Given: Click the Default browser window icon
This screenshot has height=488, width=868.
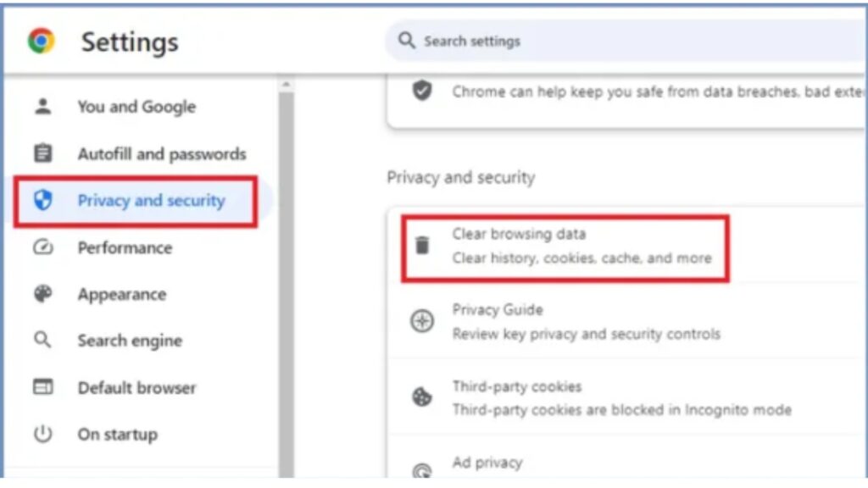Looking at the screenshot, I should 42,387.
